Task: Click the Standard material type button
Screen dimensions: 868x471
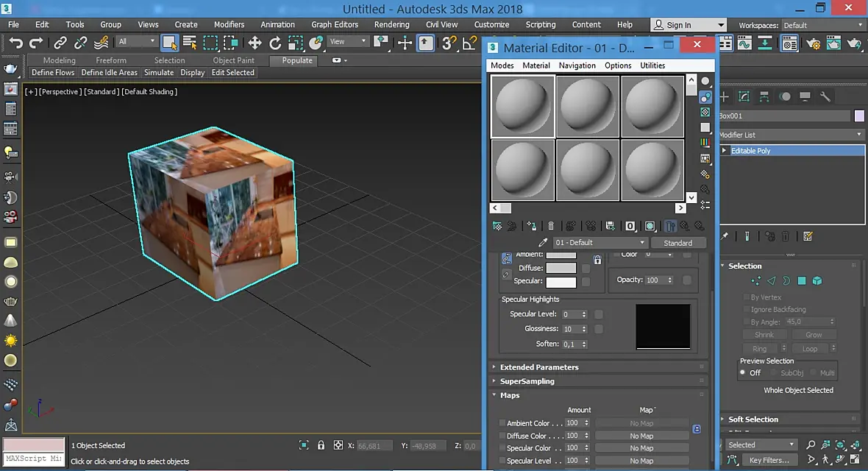Action: 678,243
